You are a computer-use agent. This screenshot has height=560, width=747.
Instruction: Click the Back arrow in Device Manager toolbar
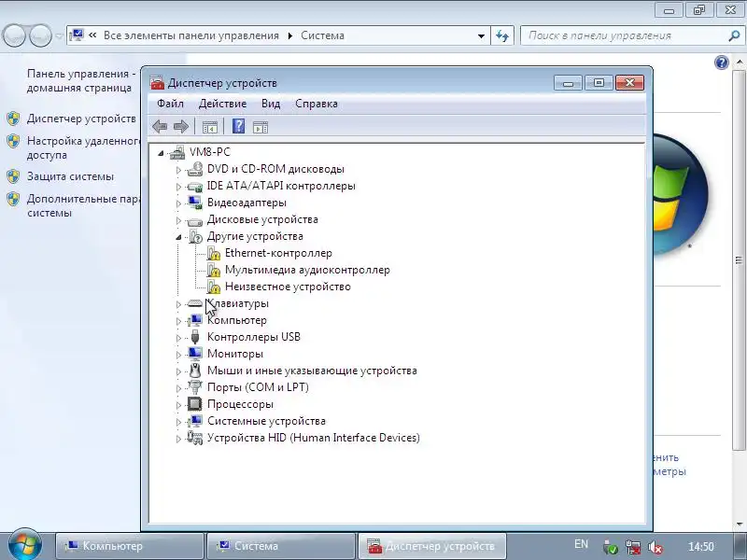coord(160,127)
